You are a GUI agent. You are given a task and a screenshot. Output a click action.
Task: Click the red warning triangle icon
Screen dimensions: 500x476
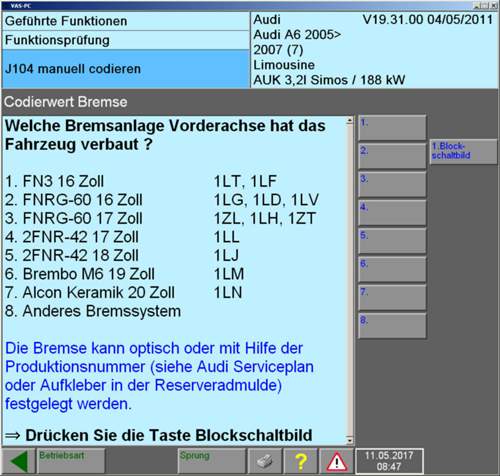point(337,461)
